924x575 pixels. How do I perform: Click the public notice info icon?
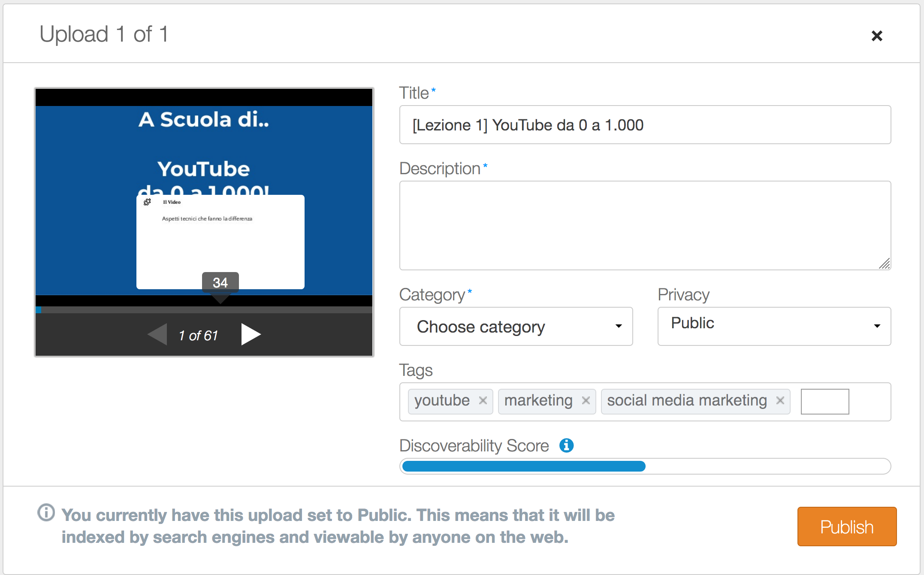tap(46, 512)
